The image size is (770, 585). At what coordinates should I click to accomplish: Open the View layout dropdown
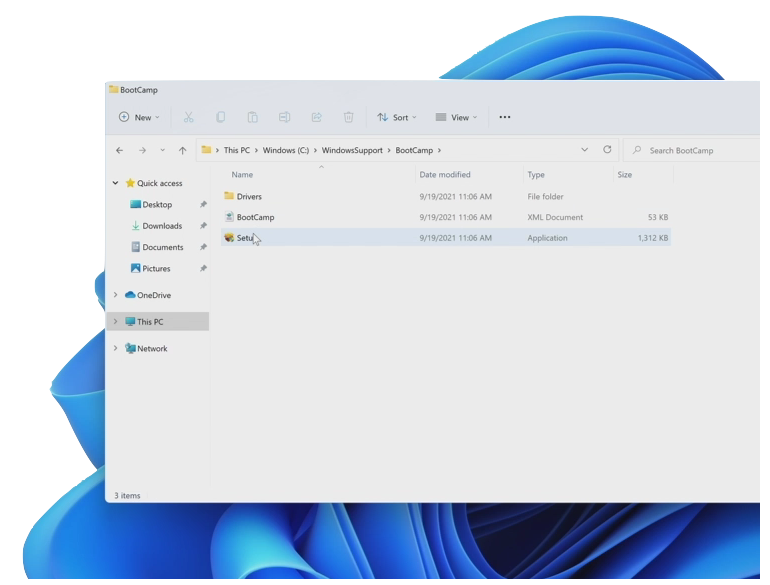point(456,117)
